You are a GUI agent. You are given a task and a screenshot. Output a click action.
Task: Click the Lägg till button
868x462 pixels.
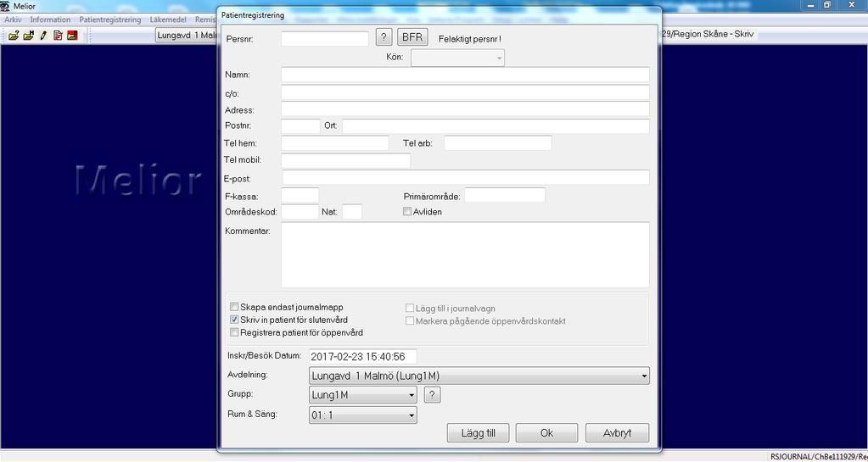tap(478, 433)
